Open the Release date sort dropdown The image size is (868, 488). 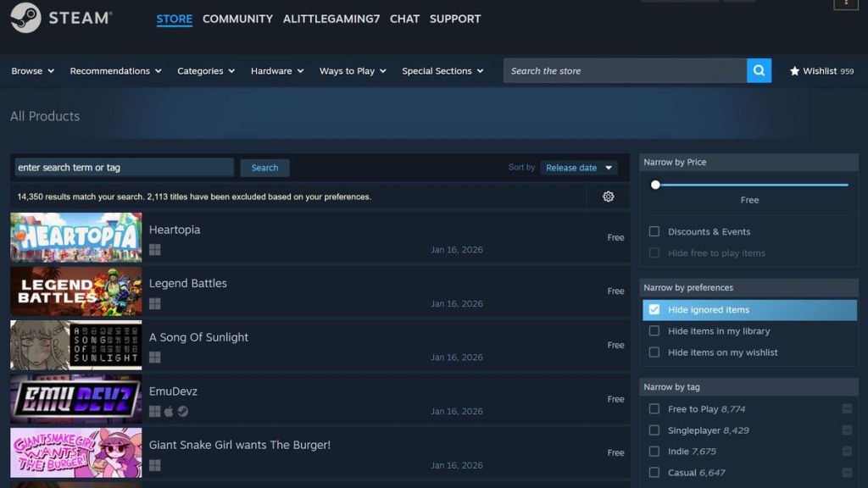(x=579, y=167)
